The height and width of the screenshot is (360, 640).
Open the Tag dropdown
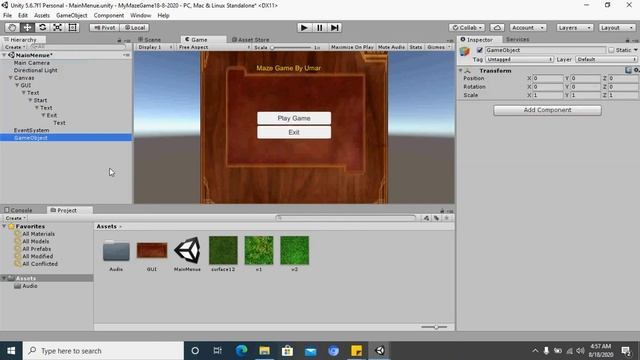pyautogui.click(x=519, y=60)
